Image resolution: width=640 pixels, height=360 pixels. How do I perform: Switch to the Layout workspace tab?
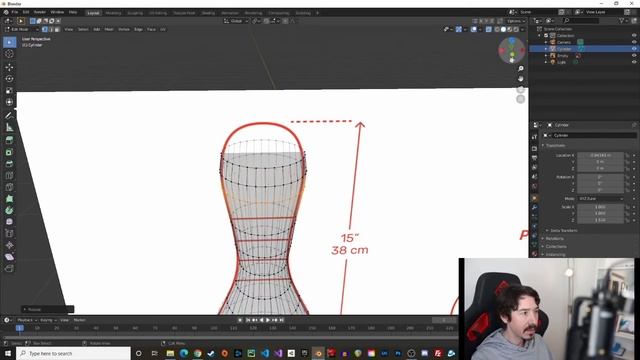pos(93,13)
